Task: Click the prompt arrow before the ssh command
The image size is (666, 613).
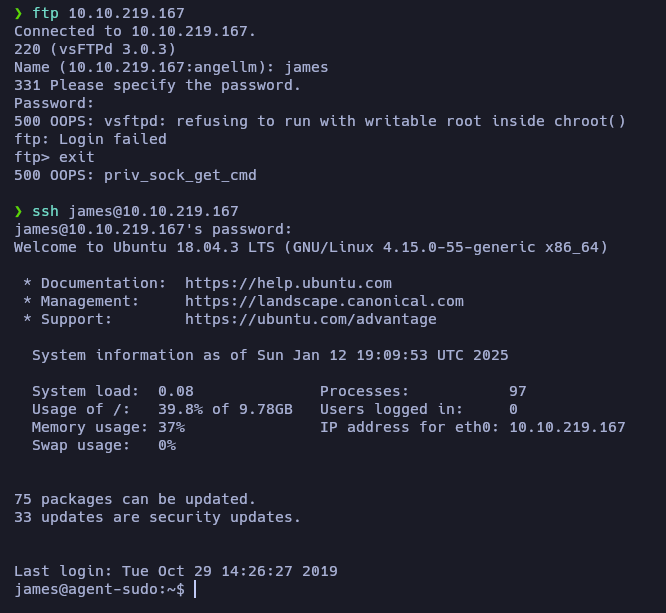Action: 18,211
